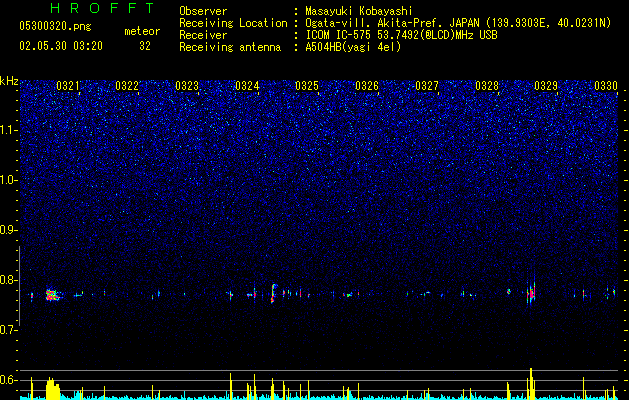Screen dimensions: 629x400
Task: Click the meteor label
Action: tap(142, 31)
